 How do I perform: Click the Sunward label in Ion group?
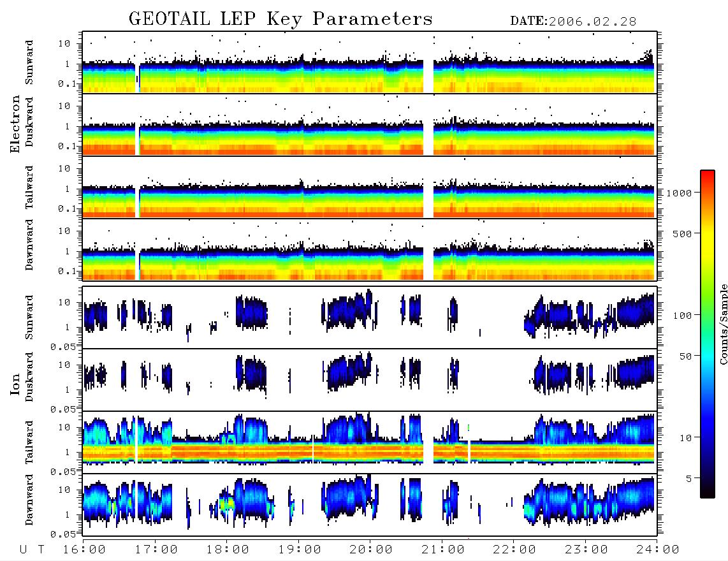click(29, 317)
